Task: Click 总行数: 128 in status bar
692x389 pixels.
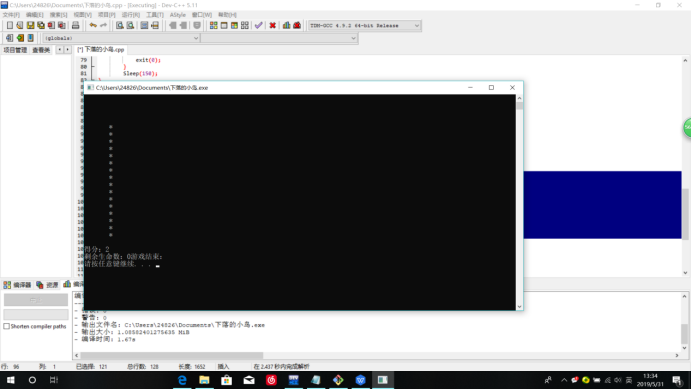Action: click(143, 366)
